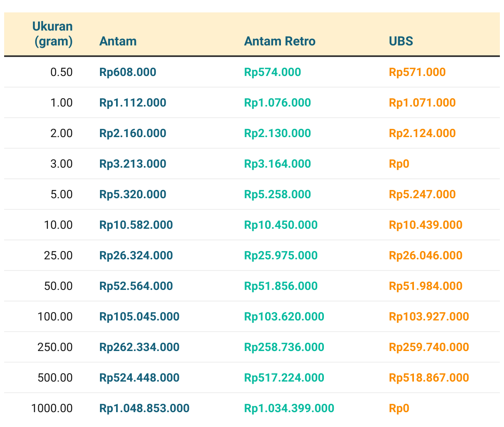Click UBS Rp0 in the 1000.00 gram row
This screenshot has height=427, width=504.
point(399,408)
